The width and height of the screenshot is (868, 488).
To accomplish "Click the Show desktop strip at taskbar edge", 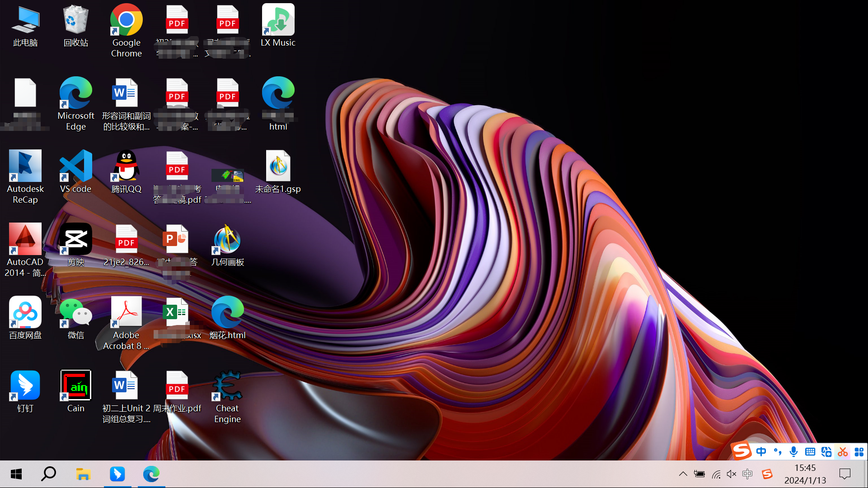I will (866, 474).
